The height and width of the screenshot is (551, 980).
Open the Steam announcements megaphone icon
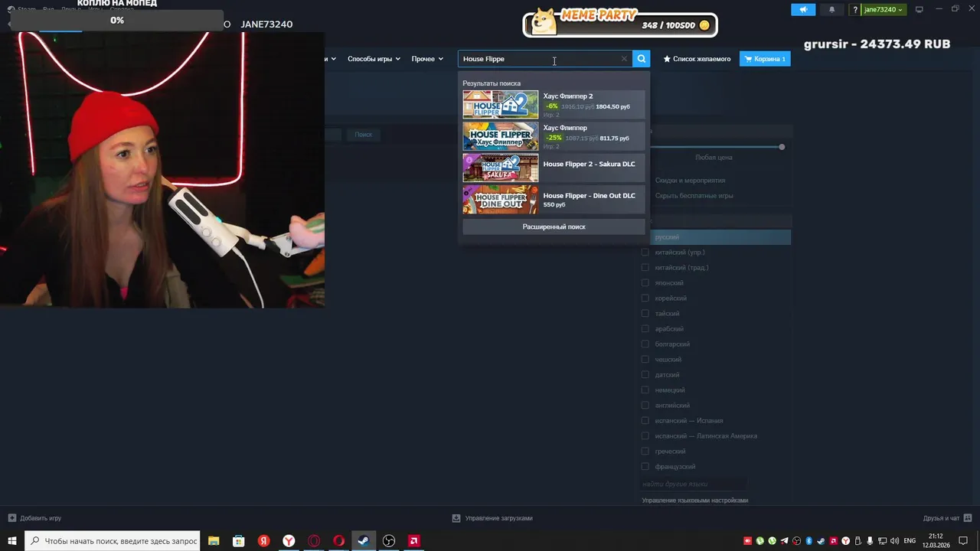tap(803, 10)
